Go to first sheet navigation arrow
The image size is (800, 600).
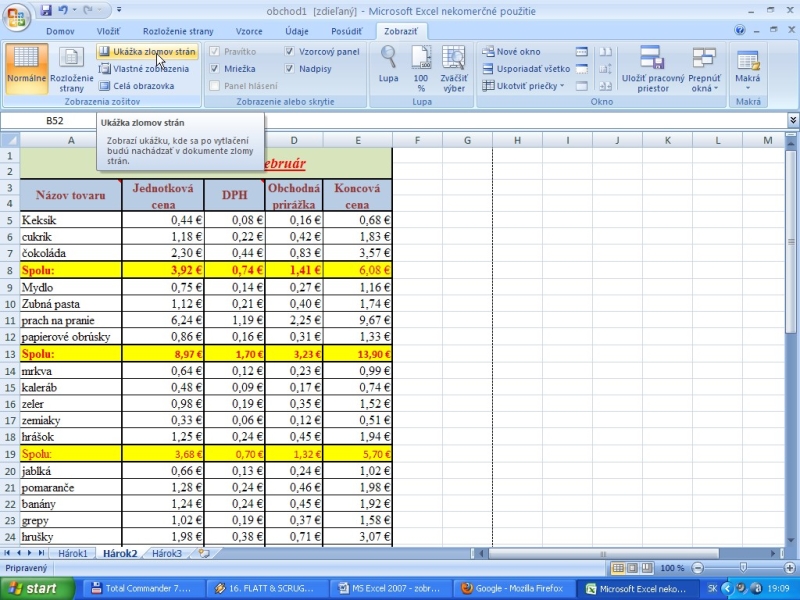point(8,553)
